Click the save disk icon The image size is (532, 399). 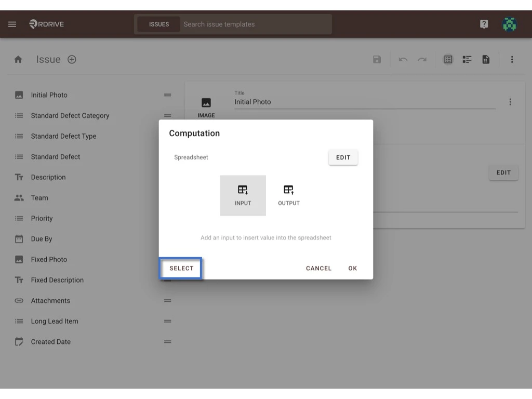(377, 60)
